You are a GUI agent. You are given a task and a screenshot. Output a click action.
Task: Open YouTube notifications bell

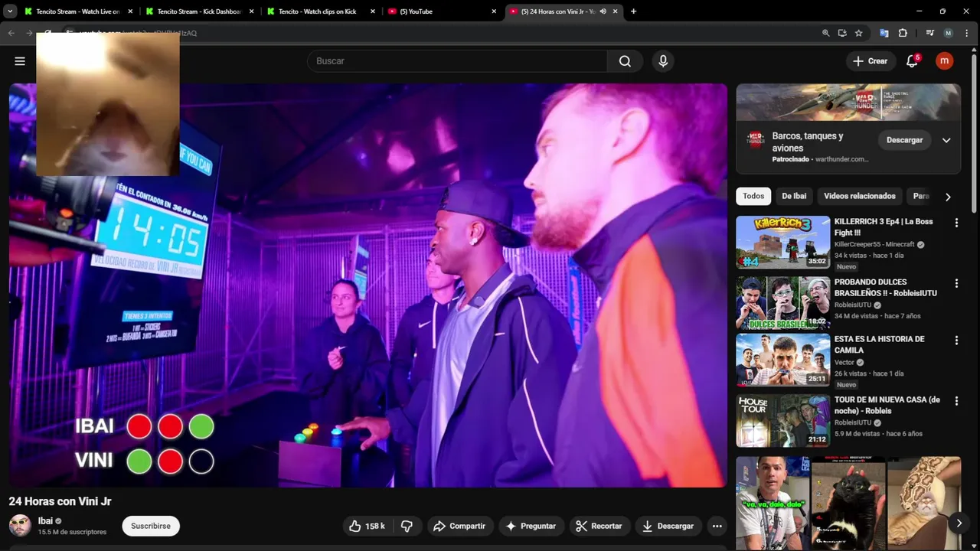pyautogui.click(x=912, y=61)
